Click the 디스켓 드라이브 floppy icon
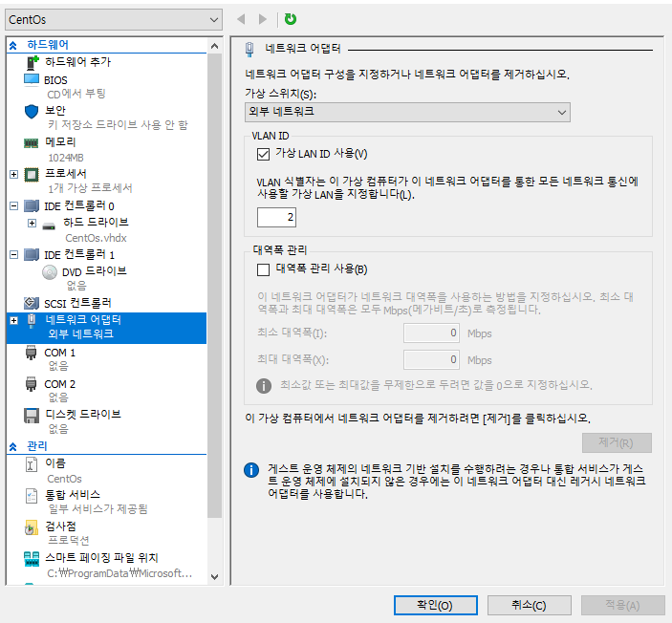Image resolution: width=672 pixels, height=623 pixels. tap(32, 416)
